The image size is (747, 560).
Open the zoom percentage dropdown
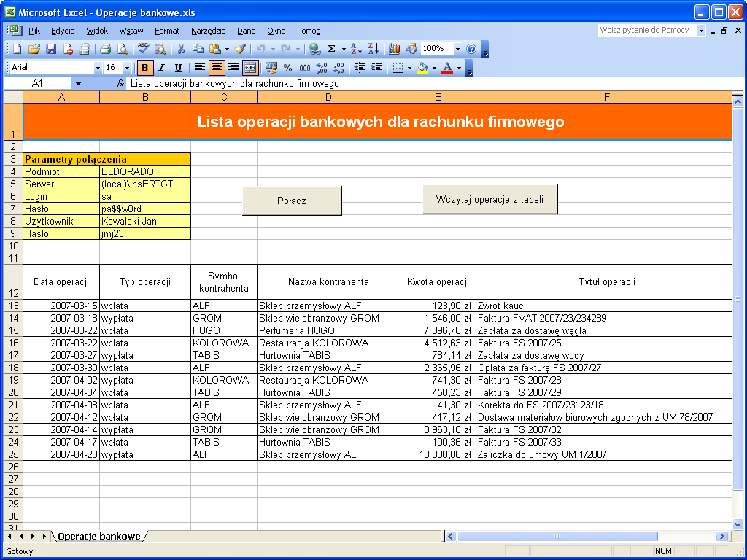[x=457, y=49]
